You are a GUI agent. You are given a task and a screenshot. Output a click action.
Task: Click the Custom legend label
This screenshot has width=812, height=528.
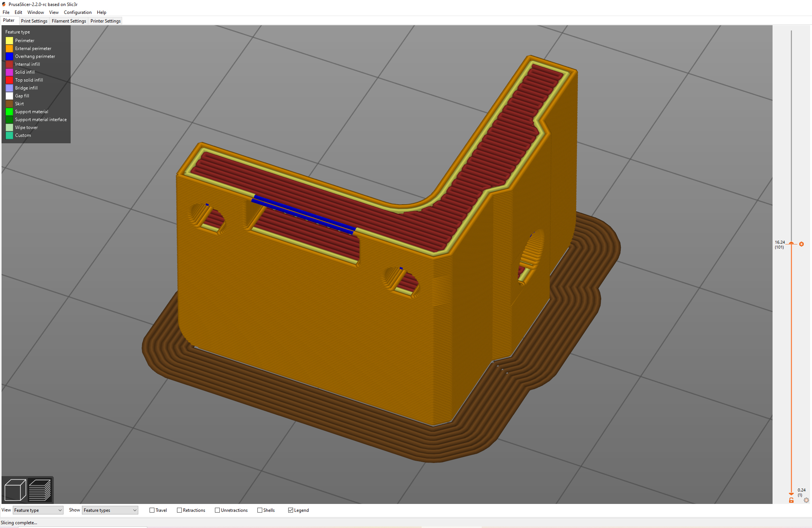[23, 135]
